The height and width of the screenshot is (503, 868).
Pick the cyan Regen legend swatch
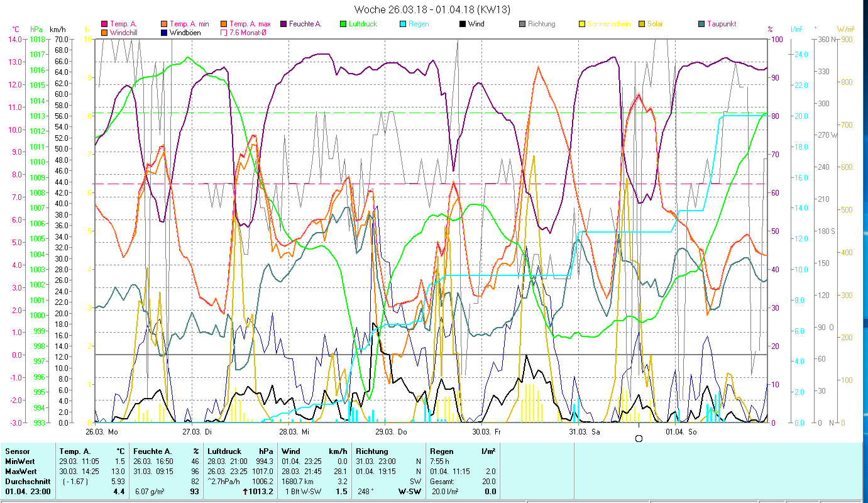pyautogui.click(x=403, y=24)
